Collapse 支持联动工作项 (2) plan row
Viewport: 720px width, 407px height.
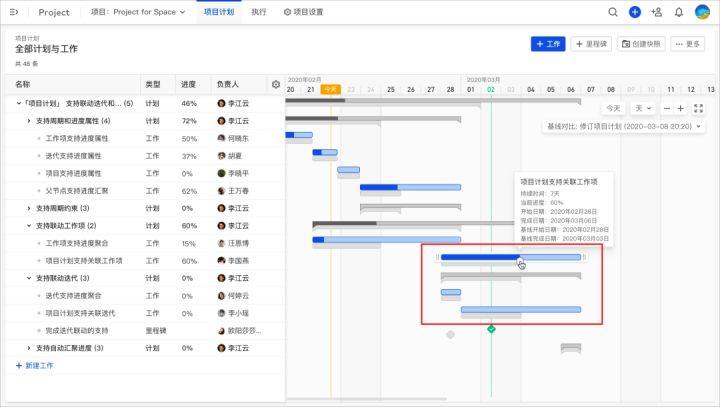click(x=28, y=226)
